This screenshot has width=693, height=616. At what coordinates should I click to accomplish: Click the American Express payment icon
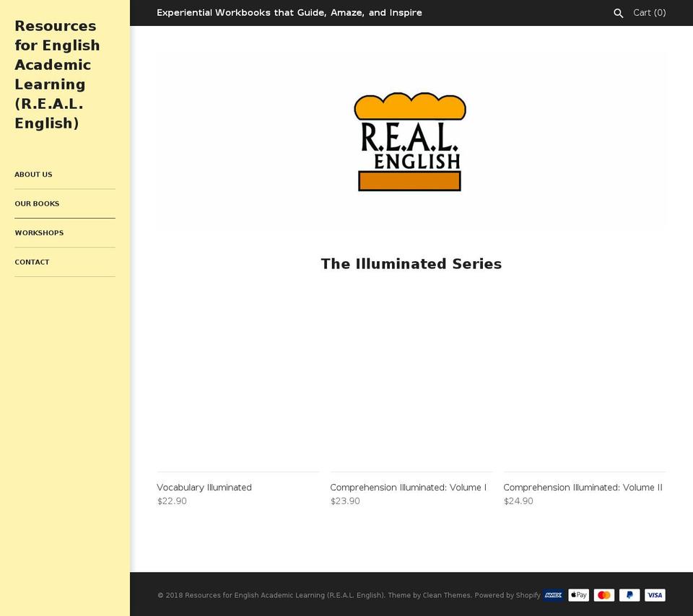tap(553, 595)
